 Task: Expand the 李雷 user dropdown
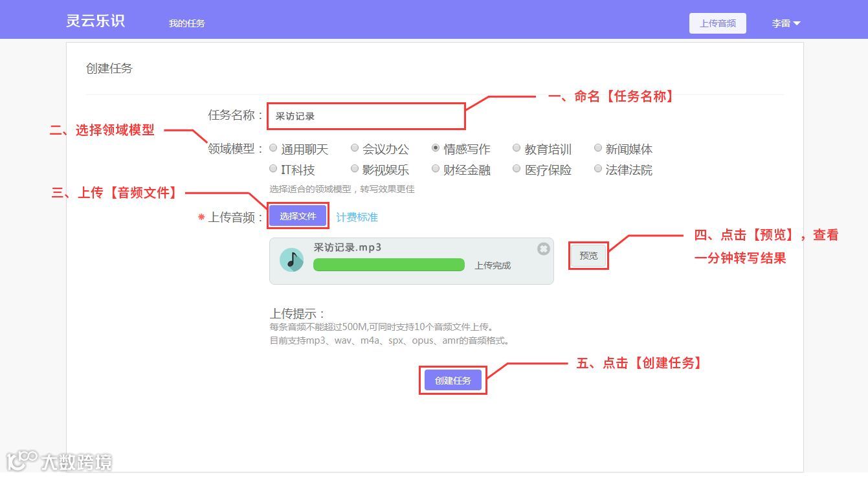(786, 23)
